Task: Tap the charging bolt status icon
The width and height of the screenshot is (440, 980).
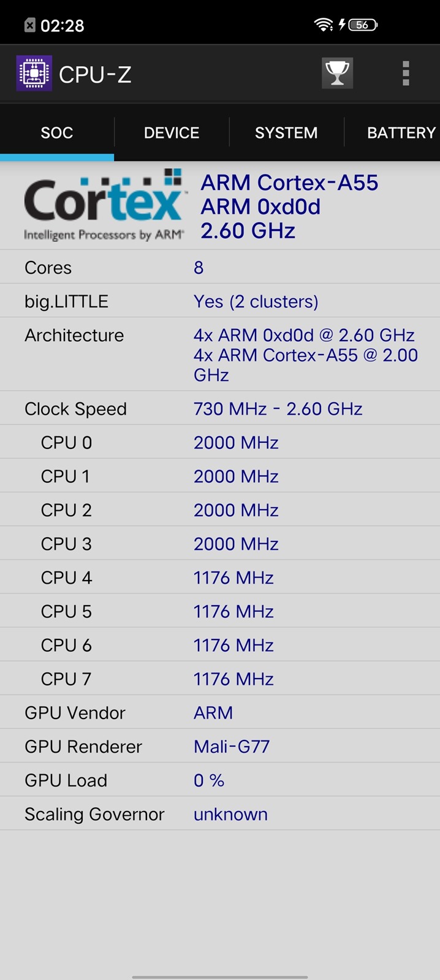Action: pyautogui.click(x=342, y=24)
